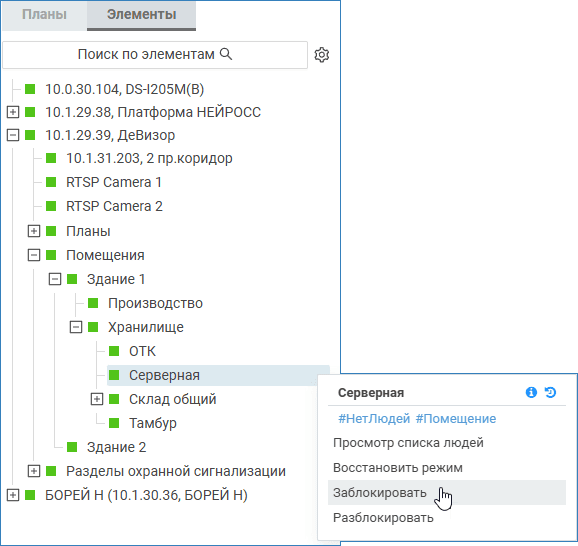Click green status icon next to Производство
The height and width of the screenshot is (546, 578).
(93, 303)
